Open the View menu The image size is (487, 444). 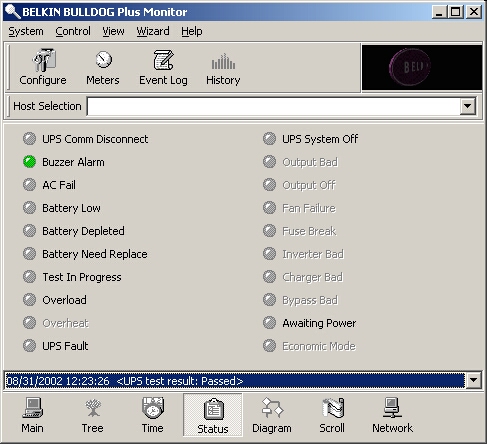(x=113, y=31)
